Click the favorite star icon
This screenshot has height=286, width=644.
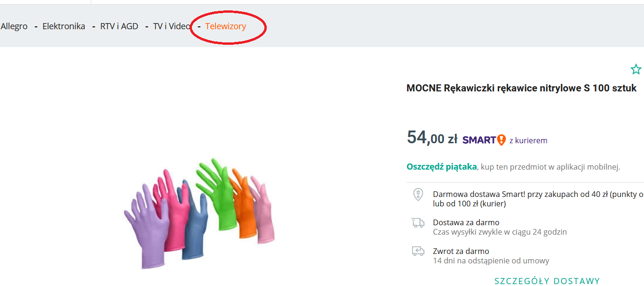[x=636, y=69]
